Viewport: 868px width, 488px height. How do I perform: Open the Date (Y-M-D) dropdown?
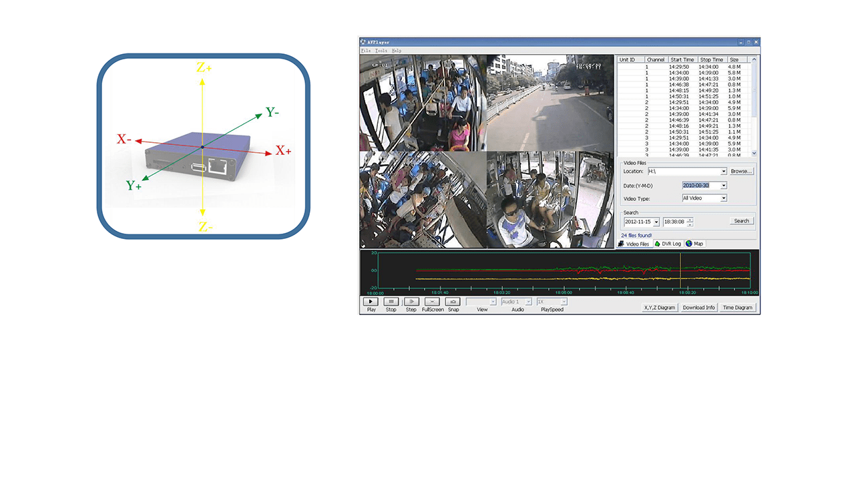pyautogui.click(x=723, y=186)
